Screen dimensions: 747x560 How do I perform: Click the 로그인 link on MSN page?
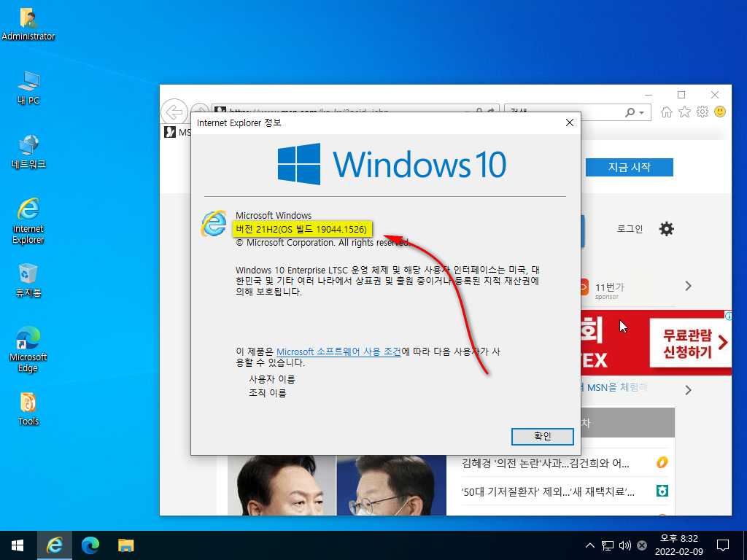click(630, 229)
